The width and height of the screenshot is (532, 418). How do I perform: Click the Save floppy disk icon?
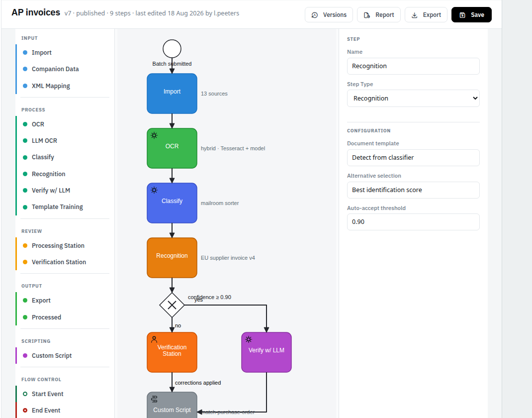point(462,15)
